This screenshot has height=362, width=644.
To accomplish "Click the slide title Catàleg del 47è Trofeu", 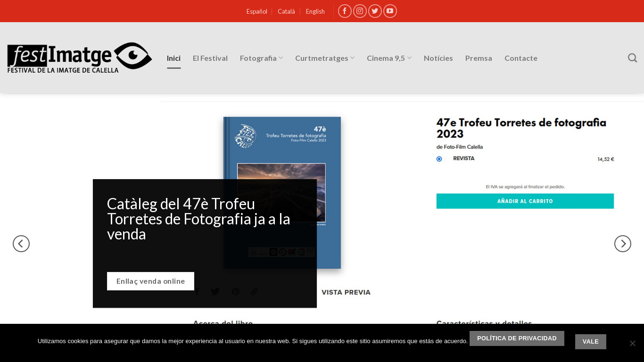I will (198, 219).
